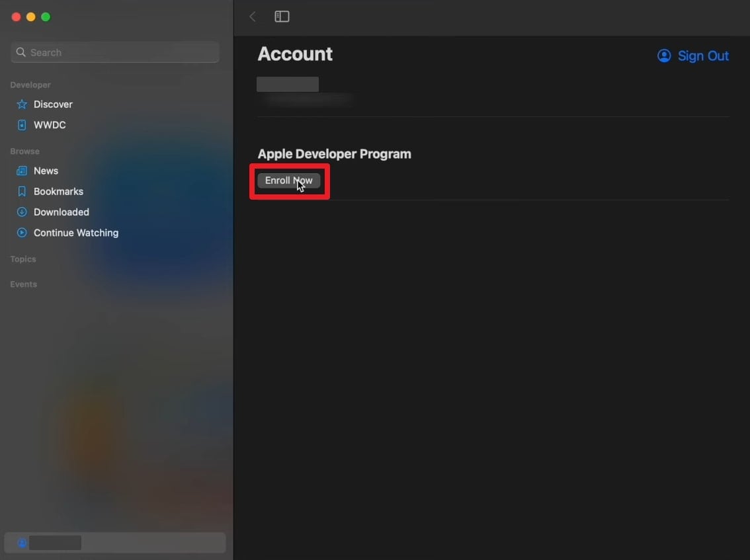Maximize the window with the green button

point(46,17)
